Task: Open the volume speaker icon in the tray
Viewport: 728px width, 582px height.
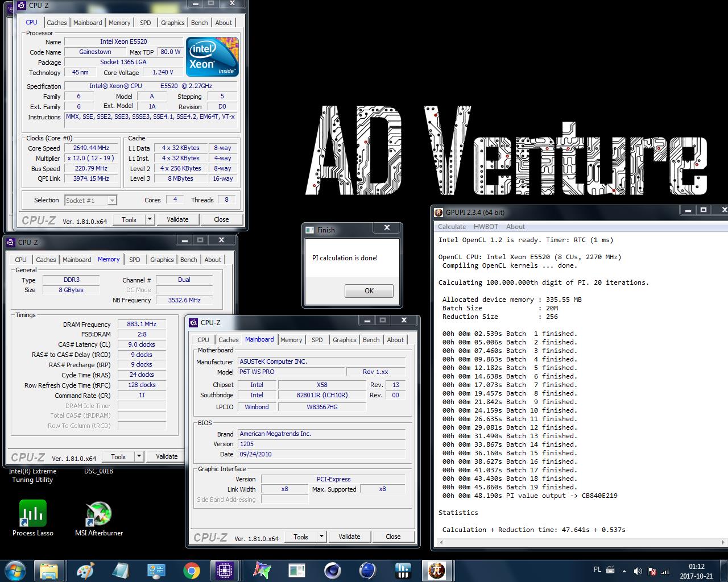Action: point(638,571)
